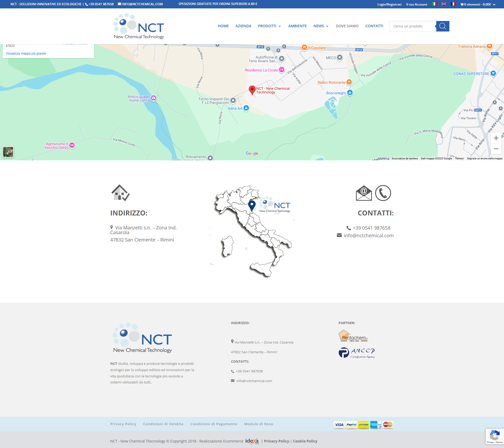The width and height of the screenshot is (504, 448).
Task: Toggle satellite view thumbnail on map
Action: [x=8, y=152]
